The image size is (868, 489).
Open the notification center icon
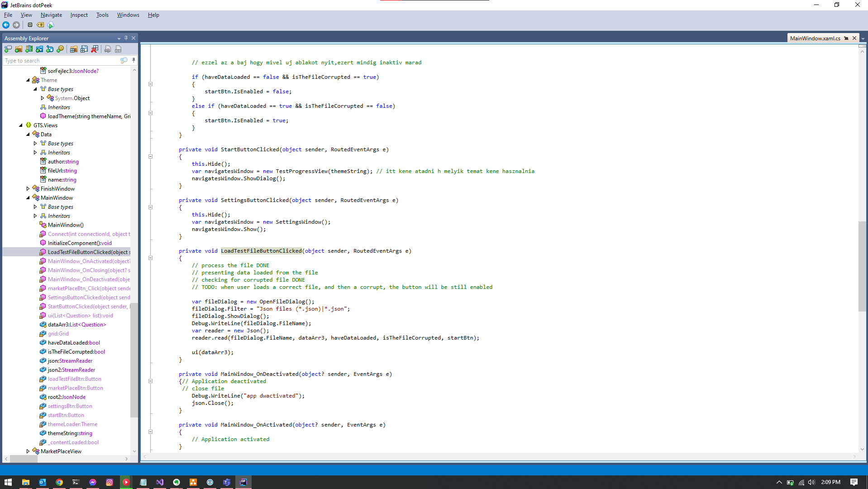854,482
